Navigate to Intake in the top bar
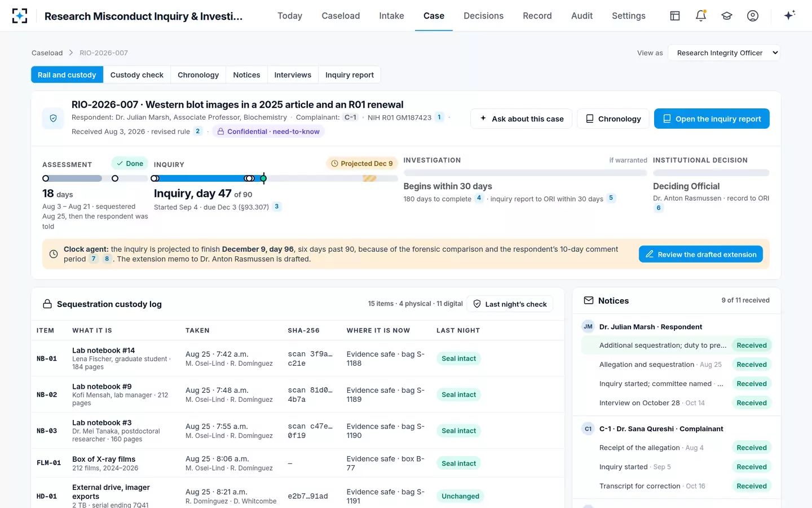 (x=391, y=16)
